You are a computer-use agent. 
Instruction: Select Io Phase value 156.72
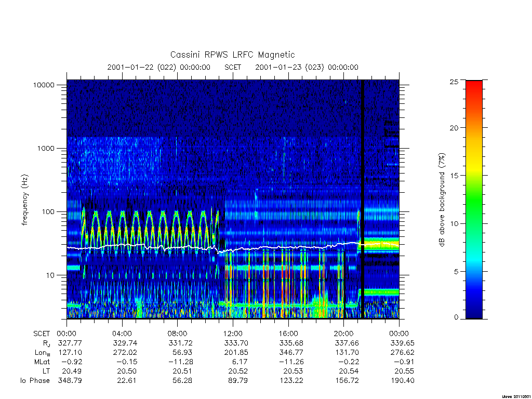pos(347,381)
